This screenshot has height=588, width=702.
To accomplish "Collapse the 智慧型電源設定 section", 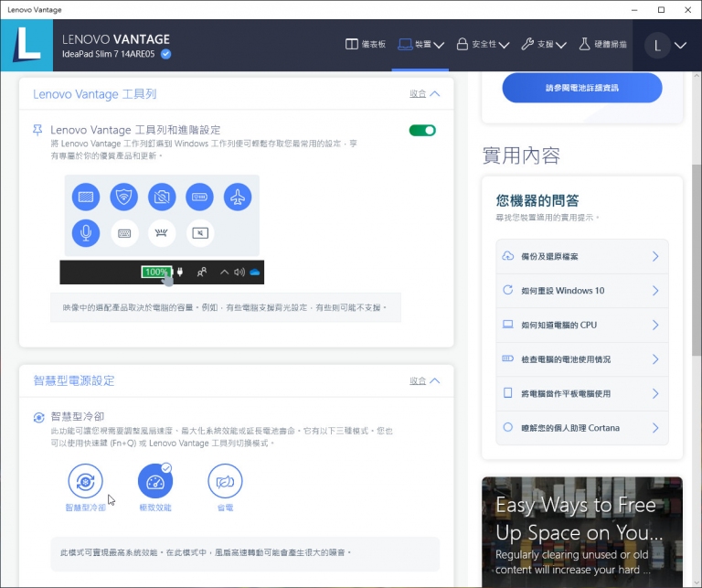I will click(x=424, y=380).
